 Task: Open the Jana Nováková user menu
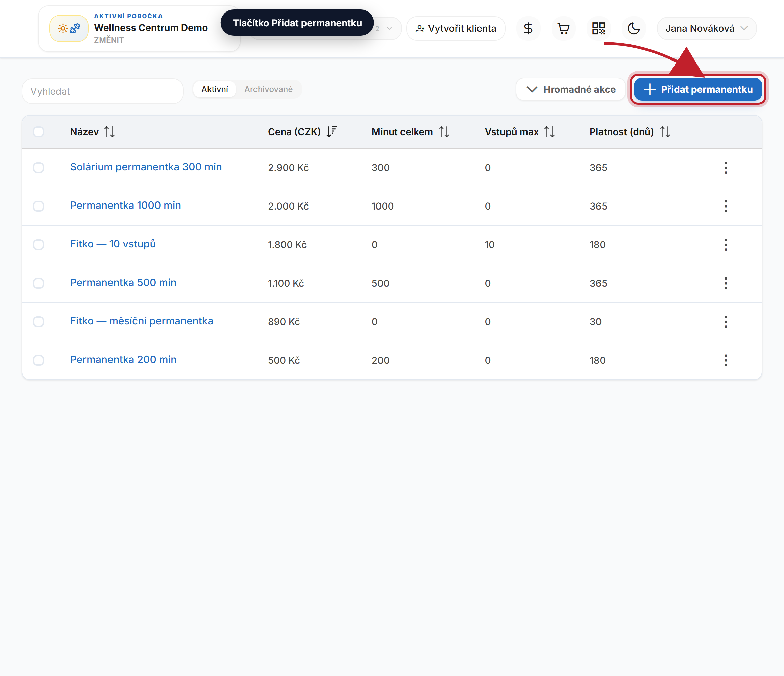[706, 28]
